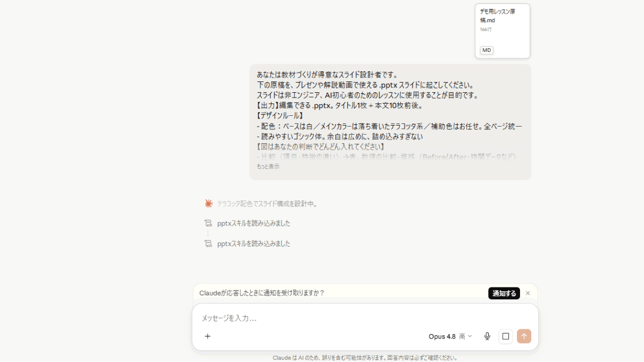
Task: Click the user prompt message bubble
Action: click(391, 122)
